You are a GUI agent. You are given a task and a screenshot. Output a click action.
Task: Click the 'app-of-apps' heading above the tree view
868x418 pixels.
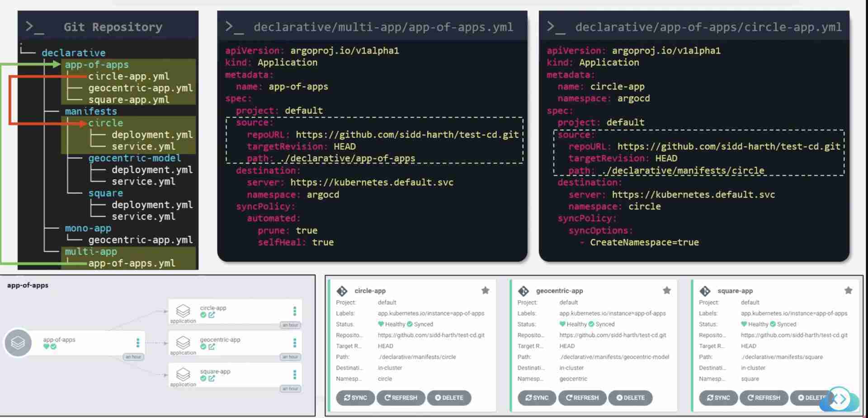28,285
